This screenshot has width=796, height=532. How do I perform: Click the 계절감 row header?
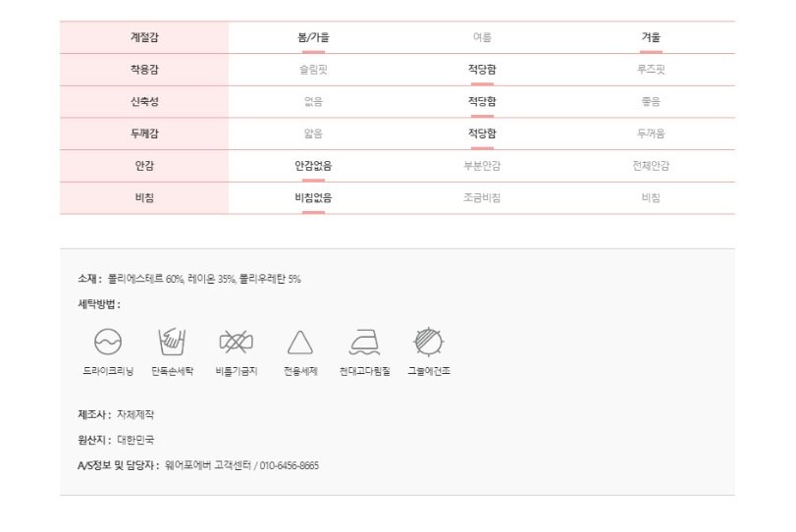(x=144, y=37)
